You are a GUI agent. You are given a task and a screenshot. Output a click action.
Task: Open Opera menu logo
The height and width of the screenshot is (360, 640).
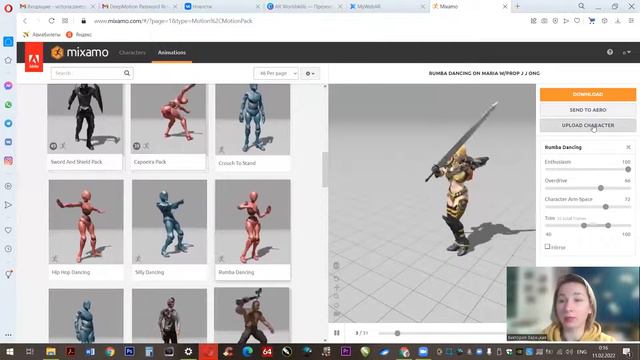tap(8, 8)
